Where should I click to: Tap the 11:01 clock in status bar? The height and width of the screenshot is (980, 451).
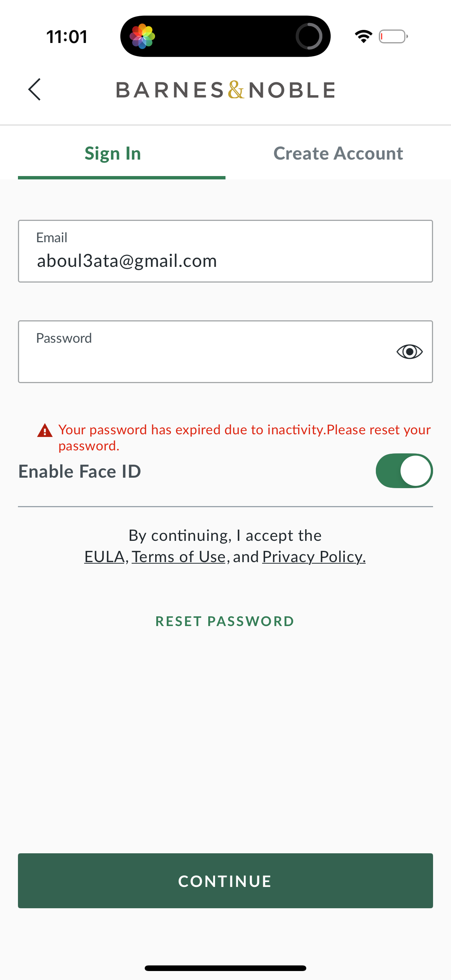tap(67, 37)
